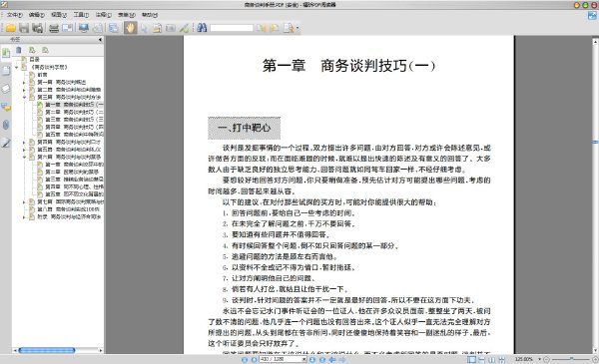Expand the 第四篇 bookmark node

click(x=24, y=142)
